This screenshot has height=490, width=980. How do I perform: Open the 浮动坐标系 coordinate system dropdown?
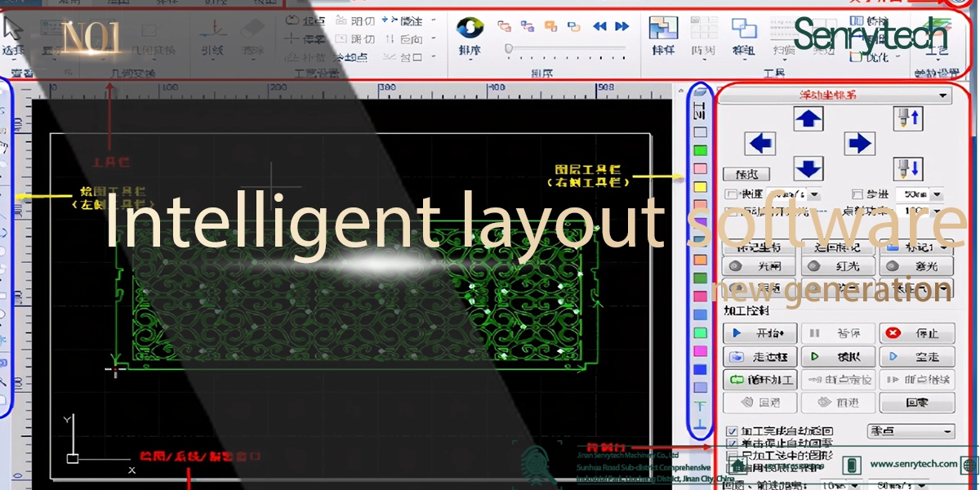point(944,96)
